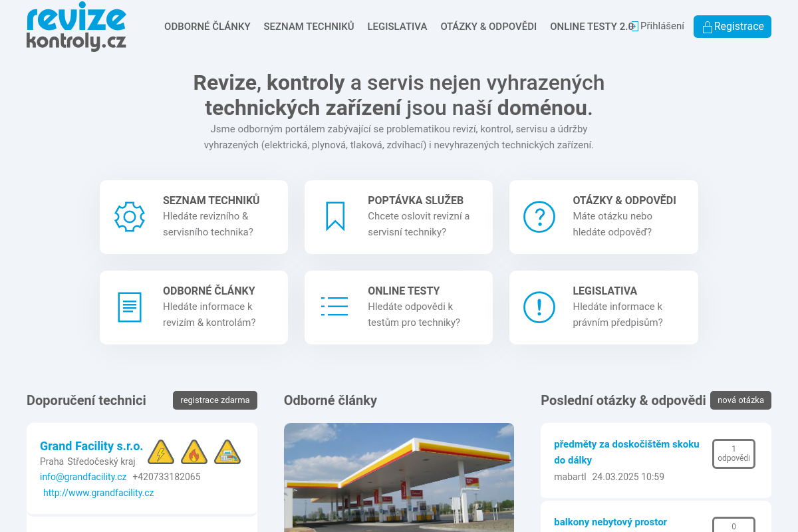Open question předměty za doskočištěm skoku do dálky
This screenshot has width=798, height=532.
point(626,452)
